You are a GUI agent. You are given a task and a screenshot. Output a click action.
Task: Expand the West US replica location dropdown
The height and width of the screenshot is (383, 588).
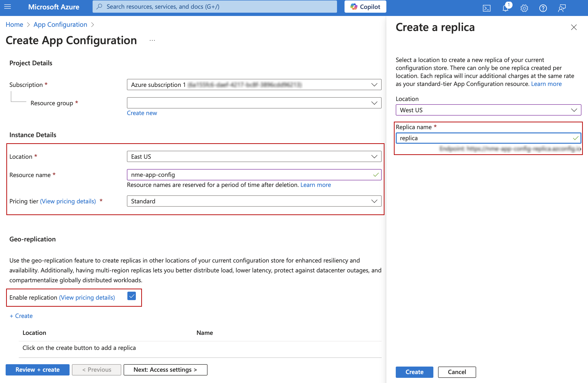point(488,110)
